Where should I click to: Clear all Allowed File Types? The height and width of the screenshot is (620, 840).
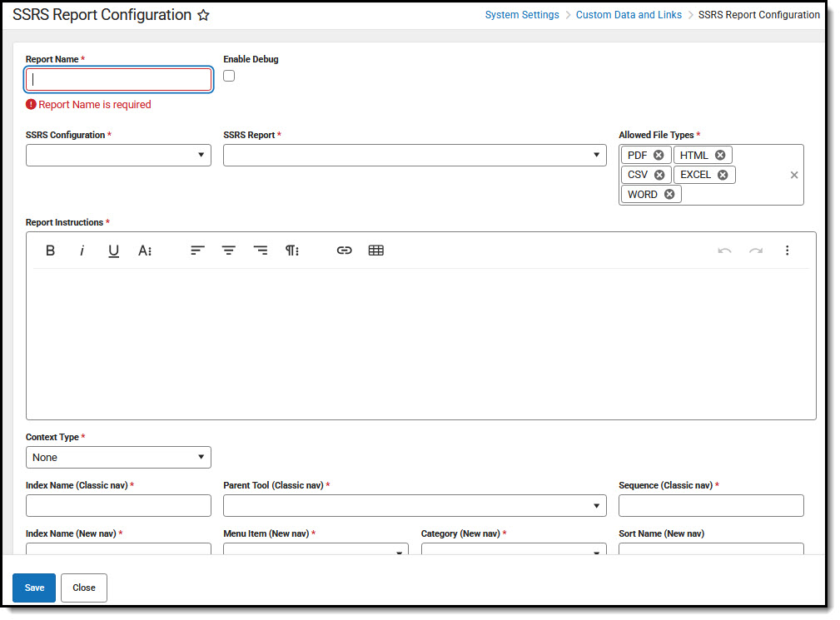[794, 175]
